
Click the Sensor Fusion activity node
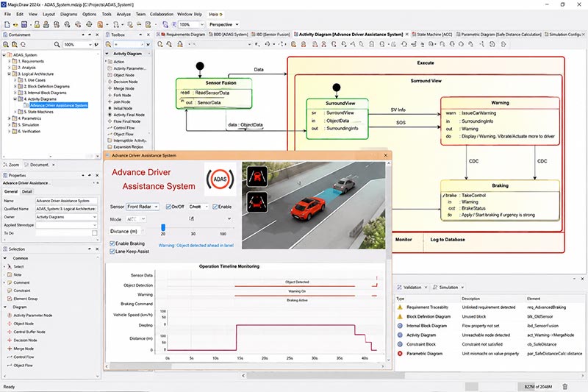pyautogui.click(x=214, y=93)
